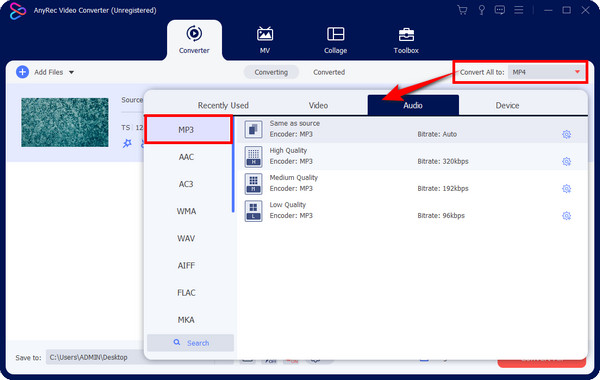
Task: Click the Low Quality profile icon
Action: pyautogui.click(x=253, y=211)
